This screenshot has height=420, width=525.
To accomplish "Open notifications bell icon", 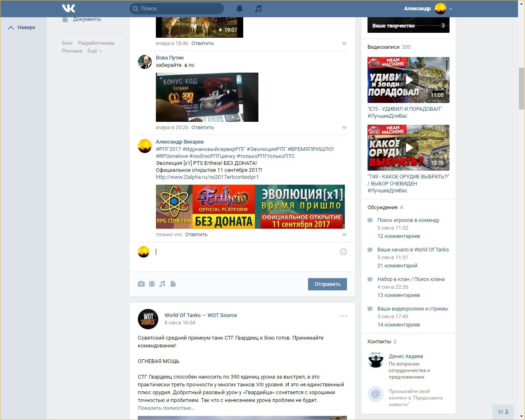I will pyautogui.click(x=240, y=9).
